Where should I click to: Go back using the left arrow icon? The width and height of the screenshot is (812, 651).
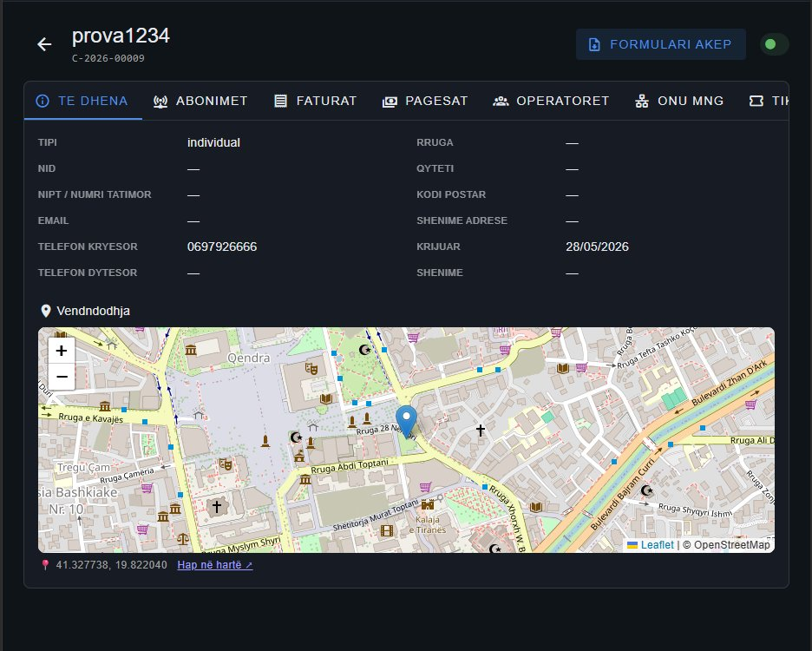[x=44, y=44]
